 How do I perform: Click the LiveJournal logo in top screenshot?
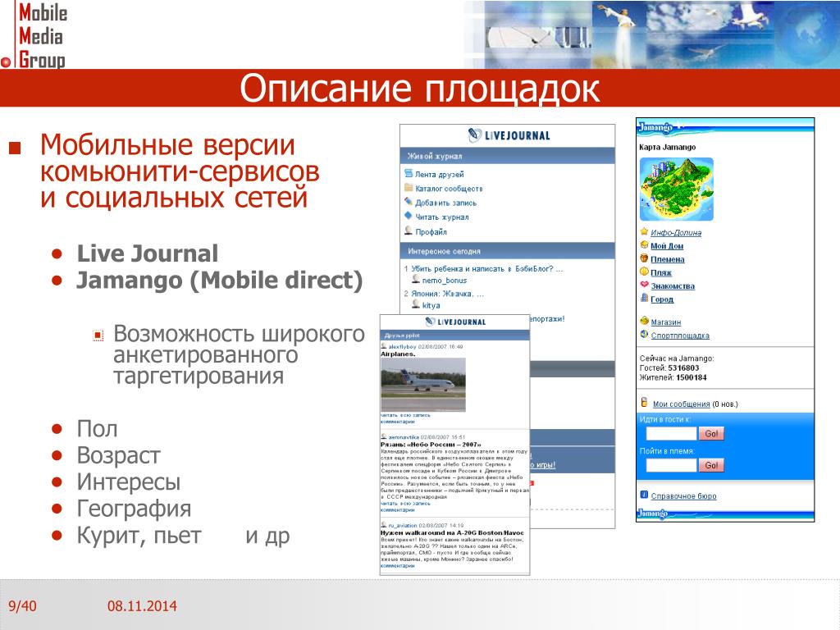coord(509,135)
